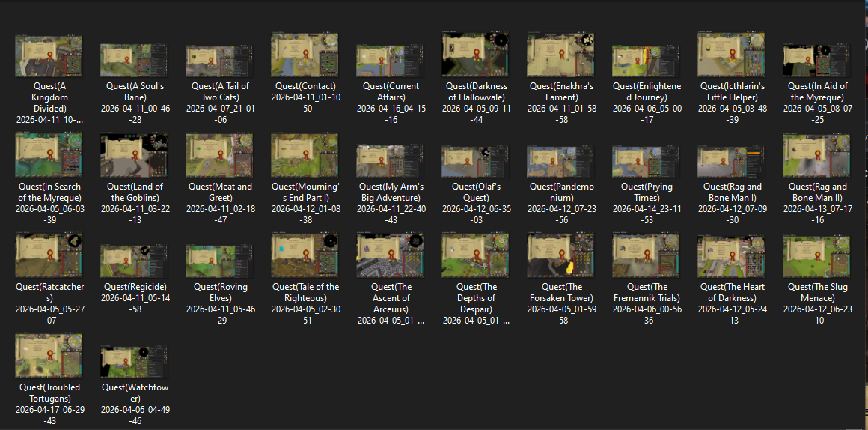The height and width of the screenshot is (430, 868).
Task: Click the 'Quest(The Fremennik Trials)' file name text
Action: click(x=646, y=292)
